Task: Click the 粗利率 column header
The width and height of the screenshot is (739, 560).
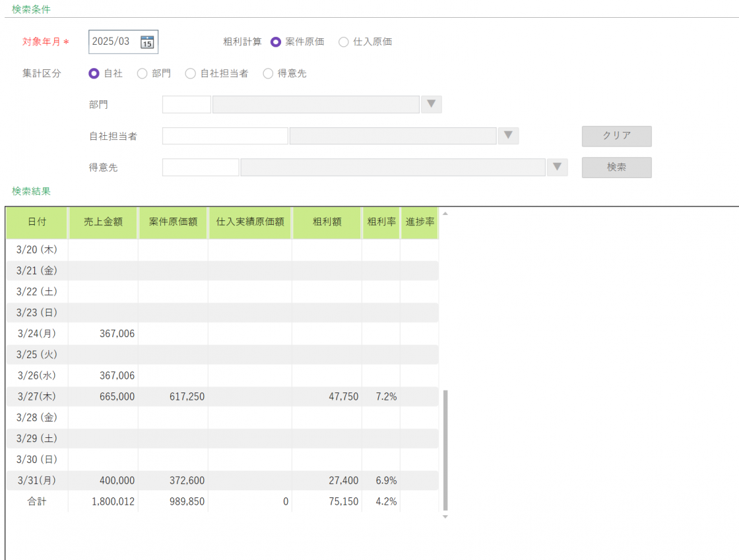Action: coord(381,222)
